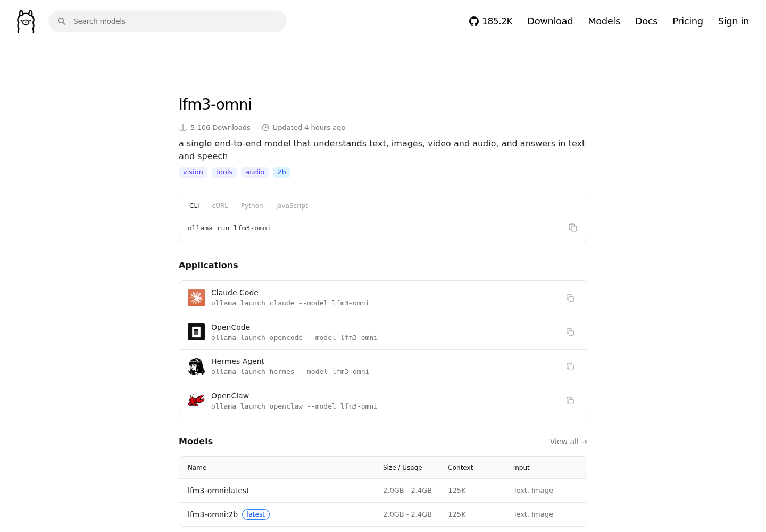Click the Context column header
The height and width of the screenshot is (532, 766).
(x=460, y=468)
